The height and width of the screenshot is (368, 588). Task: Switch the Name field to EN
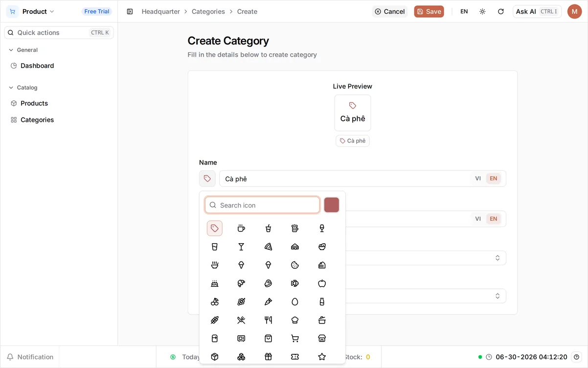(x=494, y=179)
